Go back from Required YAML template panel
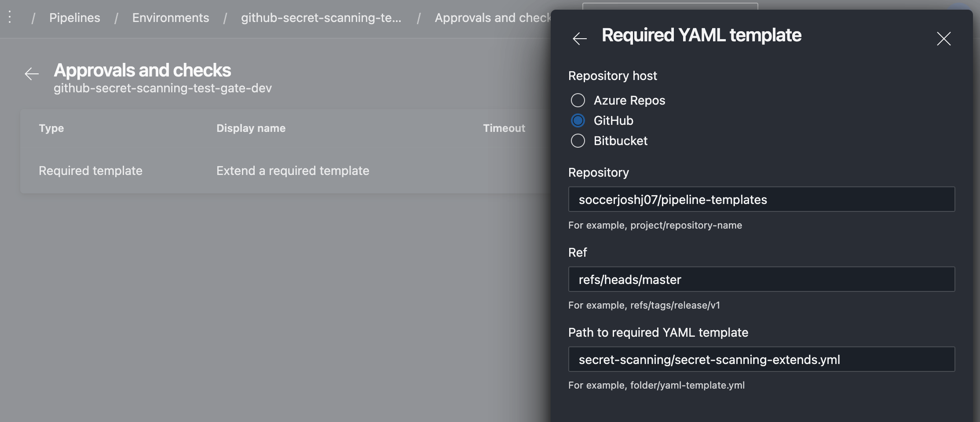 pos(580,39)
